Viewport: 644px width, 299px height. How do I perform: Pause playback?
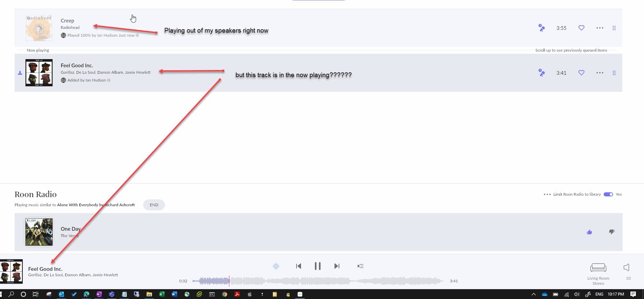click(x=318, y=266)
